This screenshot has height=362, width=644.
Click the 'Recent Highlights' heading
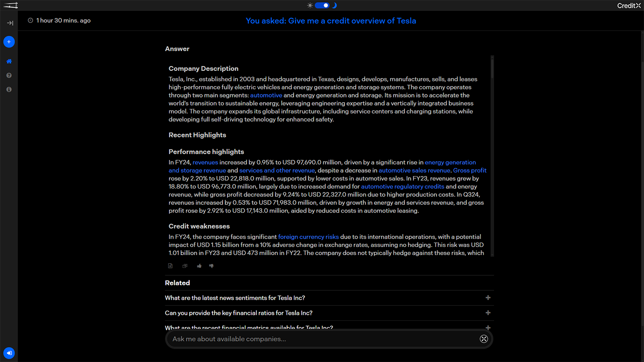click(x=197, y=135)
